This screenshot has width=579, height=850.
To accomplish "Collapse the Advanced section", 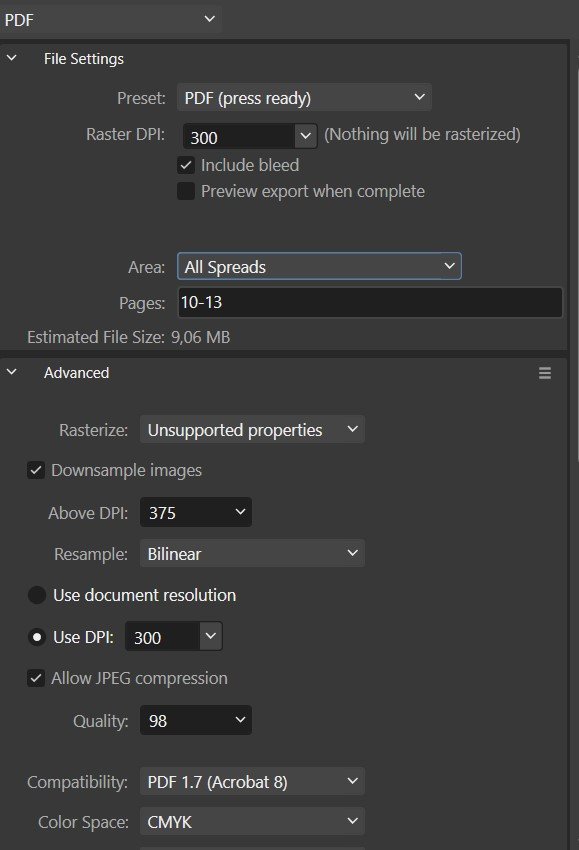I will (11, 372).
